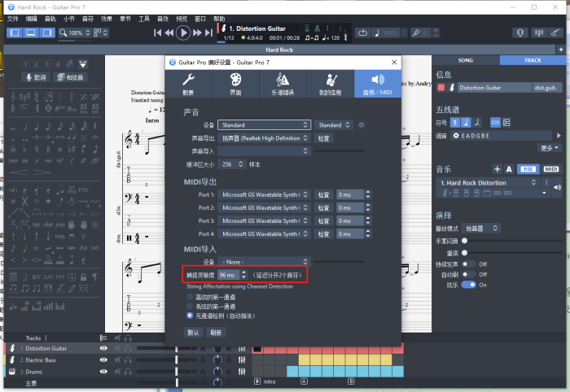Enable the 自动刷 toggle
570x392 pixels.
(x=467, y=274)
